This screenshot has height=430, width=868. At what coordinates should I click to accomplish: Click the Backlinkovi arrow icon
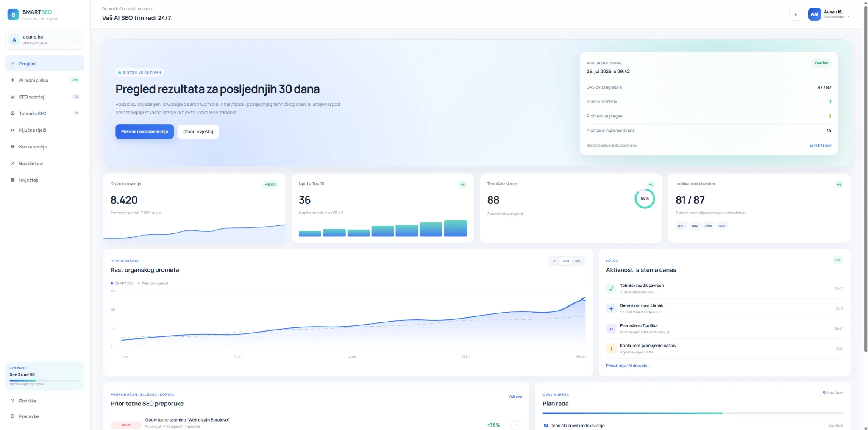click(13, 164)
